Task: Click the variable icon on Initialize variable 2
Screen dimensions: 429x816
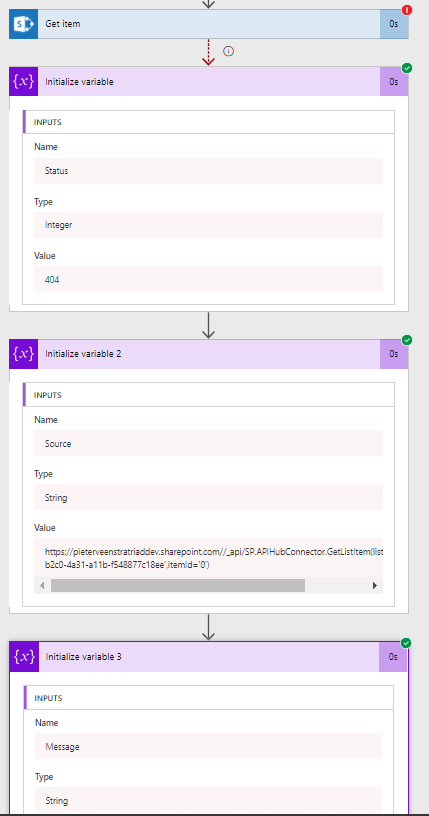Action: pos(23,354)
